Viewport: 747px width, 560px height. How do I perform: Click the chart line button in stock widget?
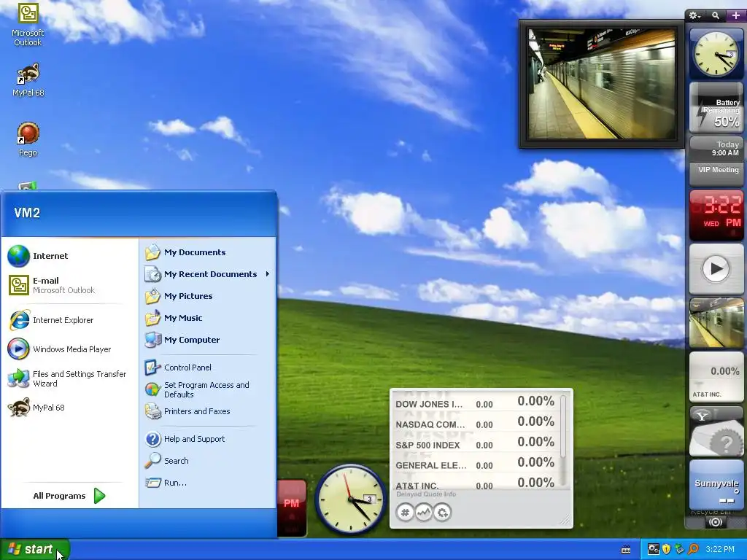[x=424, y=513]
